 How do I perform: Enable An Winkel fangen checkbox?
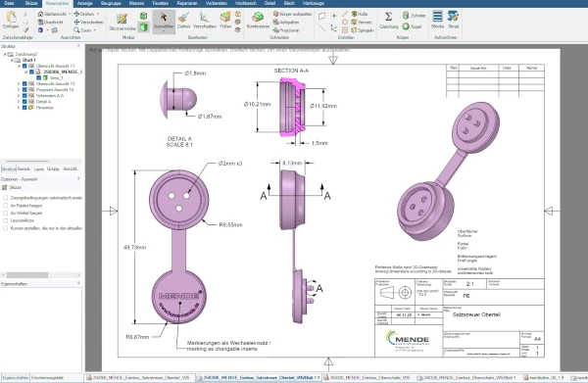click(x=5, y=214)
